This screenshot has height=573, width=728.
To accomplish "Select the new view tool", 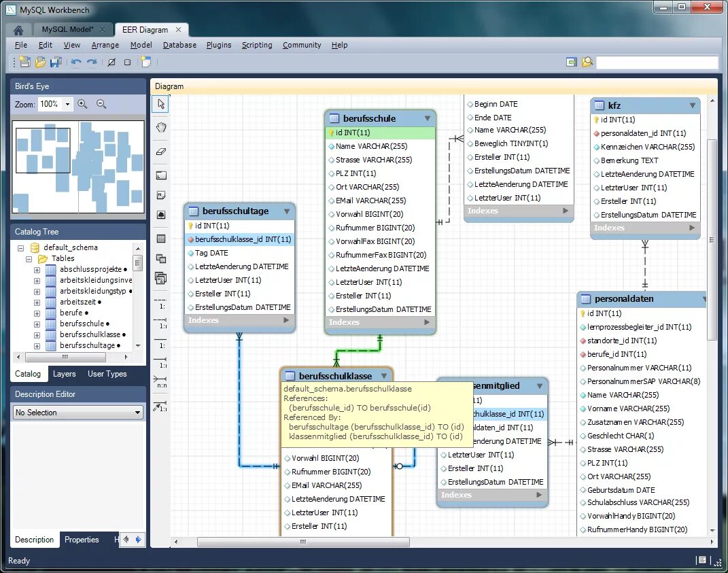I will coord(160,259).
